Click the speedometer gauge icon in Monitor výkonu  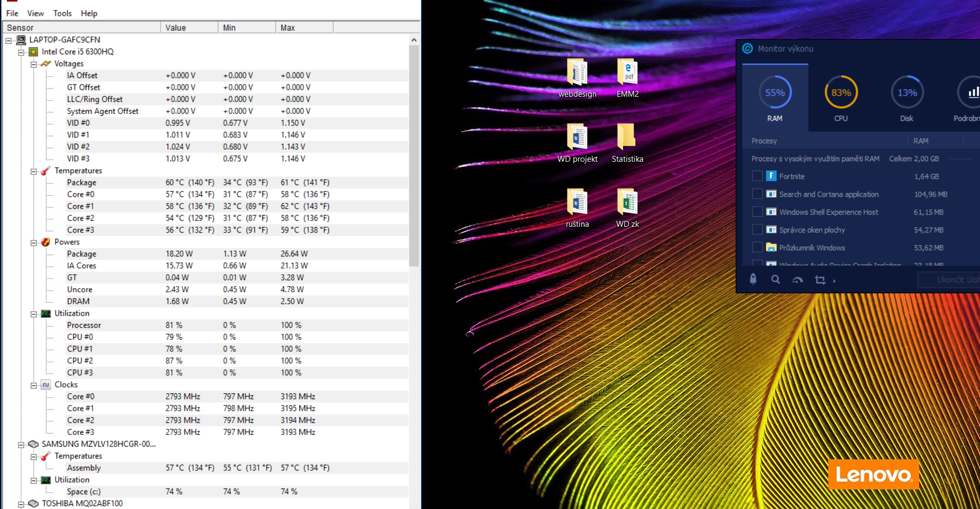coord(798,280)
